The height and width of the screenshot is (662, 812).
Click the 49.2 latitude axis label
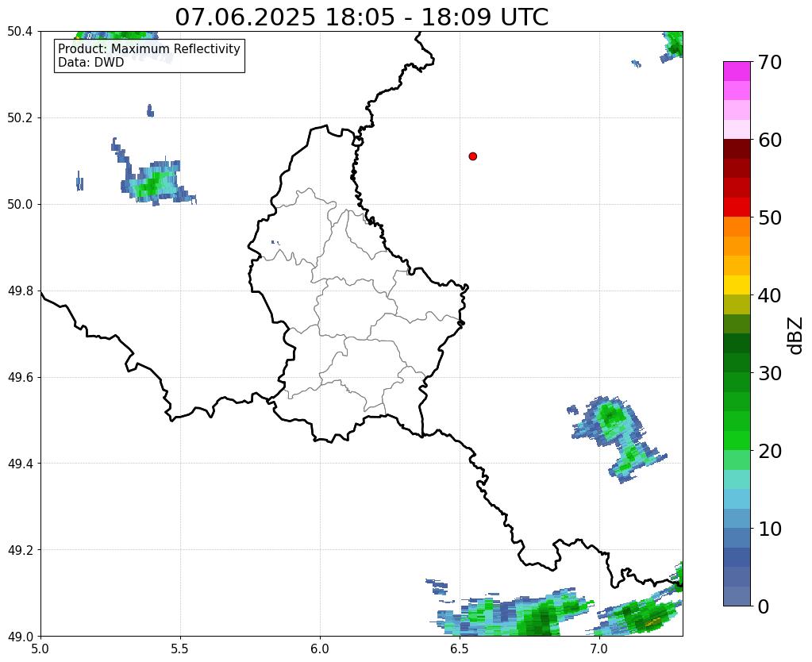point(20,550)
